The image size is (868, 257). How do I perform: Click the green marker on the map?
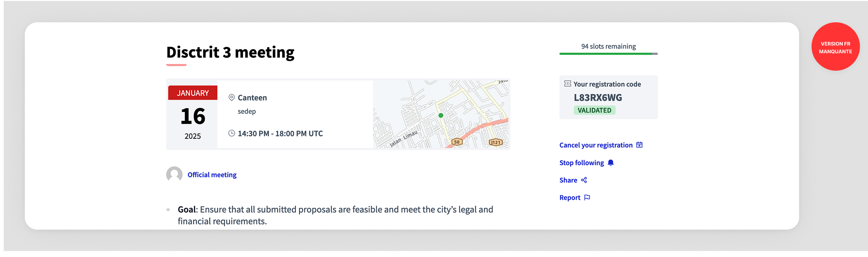click(x=441, y=116)
